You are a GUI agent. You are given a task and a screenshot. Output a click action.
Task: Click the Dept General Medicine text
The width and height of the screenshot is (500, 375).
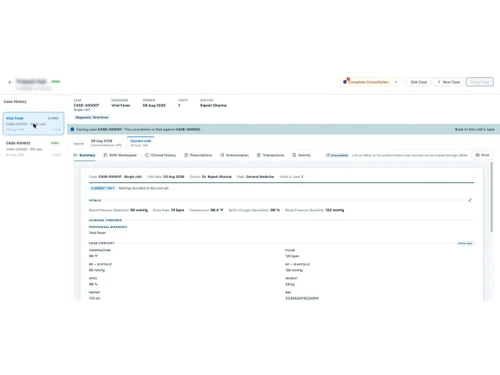pos(255,177)
